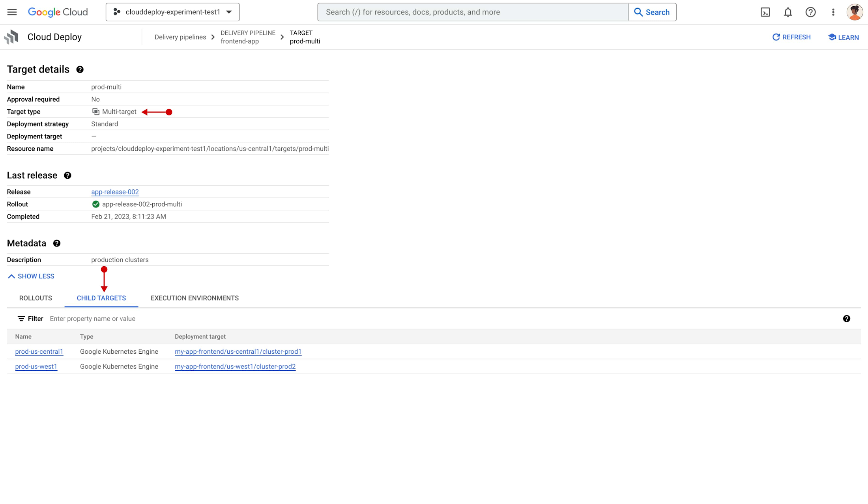
Task: Click the help icon next to Metadata
Action: [x=56, y=243]
